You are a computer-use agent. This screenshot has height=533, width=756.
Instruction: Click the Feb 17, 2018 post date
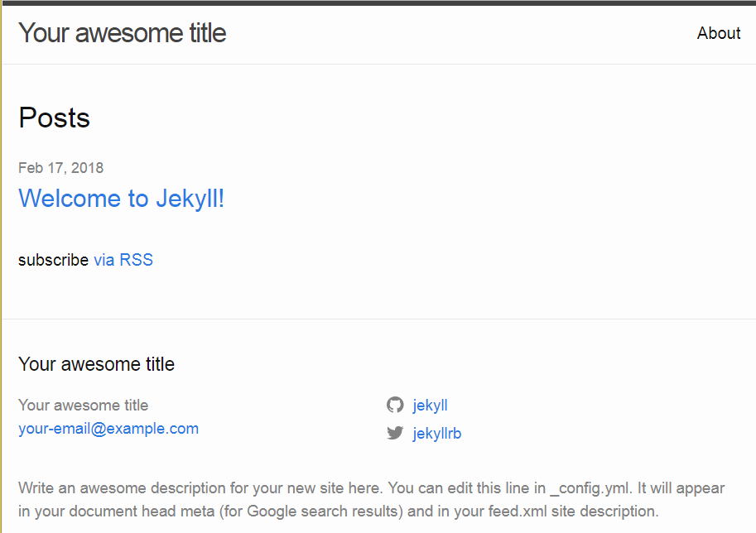click(x=60, y=168)
